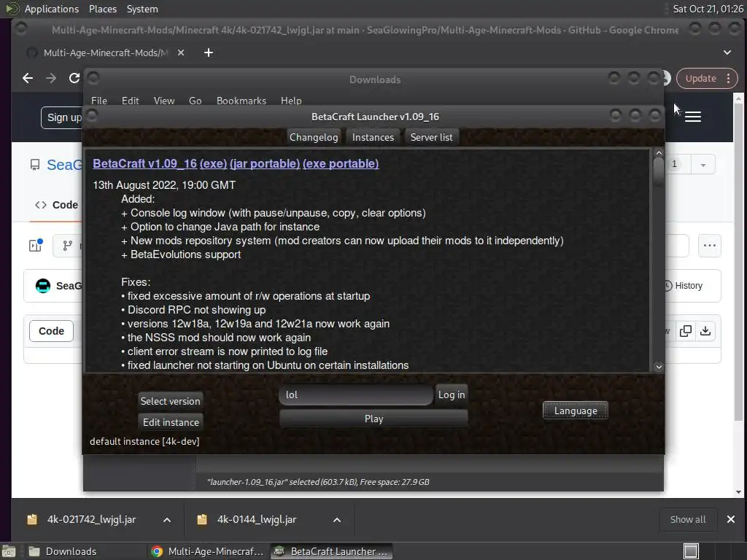Open the BetaCraft v1.09_16 link
Viewport: 747px width, 560px height.
[145, 164]
